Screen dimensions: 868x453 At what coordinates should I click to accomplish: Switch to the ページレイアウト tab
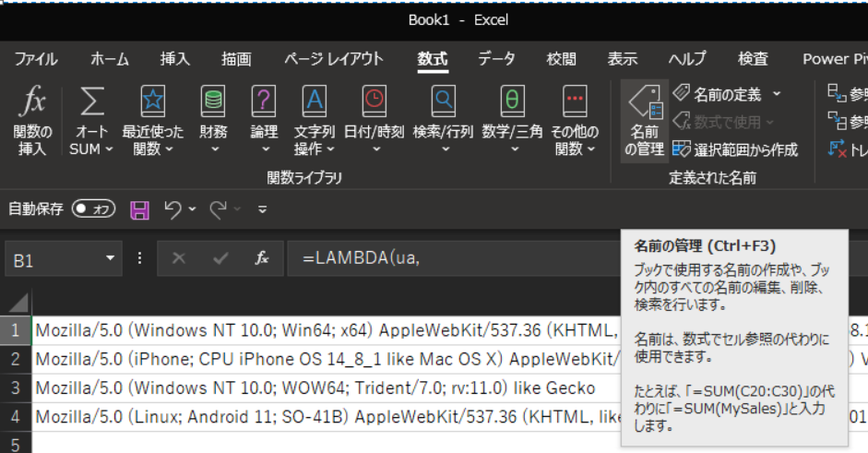334,59
